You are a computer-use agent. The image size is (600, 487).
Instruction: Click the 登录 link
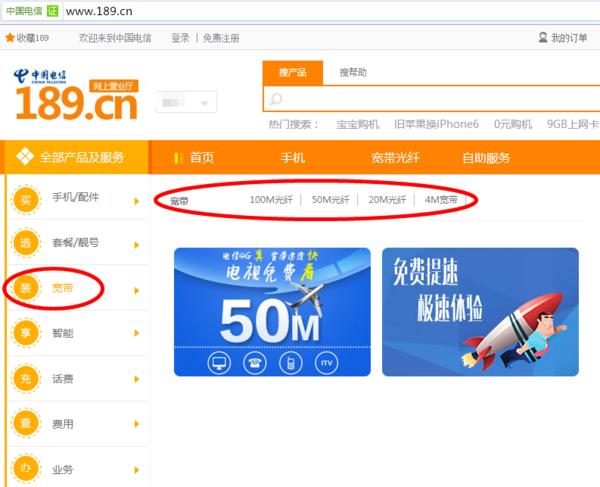(180, 38)
